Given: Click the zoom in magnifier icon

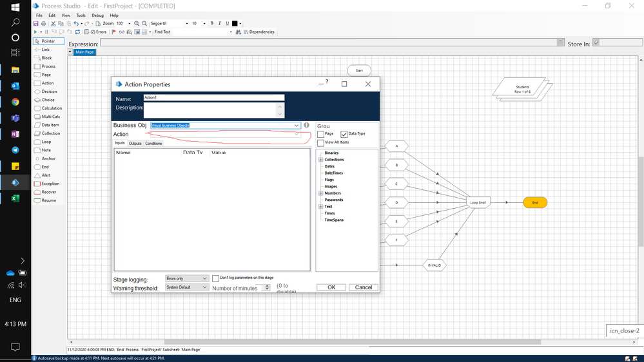Looking at the screenshot, I should (137, 23).
